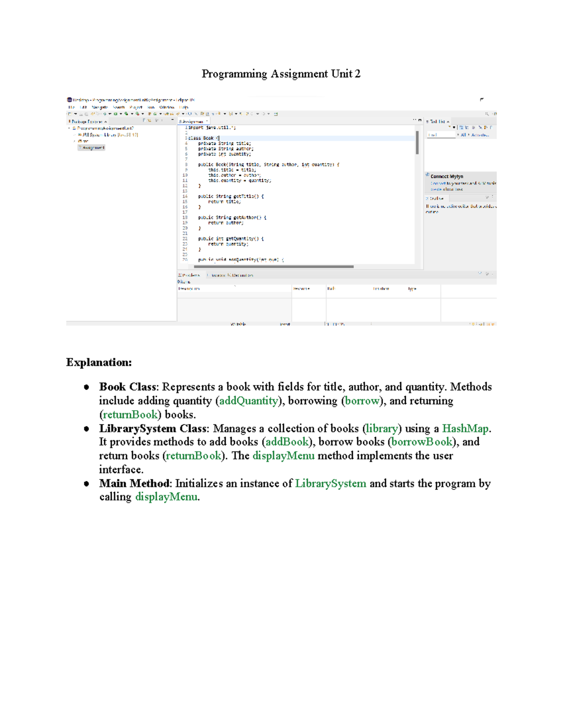Expand the ProgrammingAssignmentUnit2 project node
Image resolution: width=563 pixels, height=728 pixels.
[x=69, y=128]
